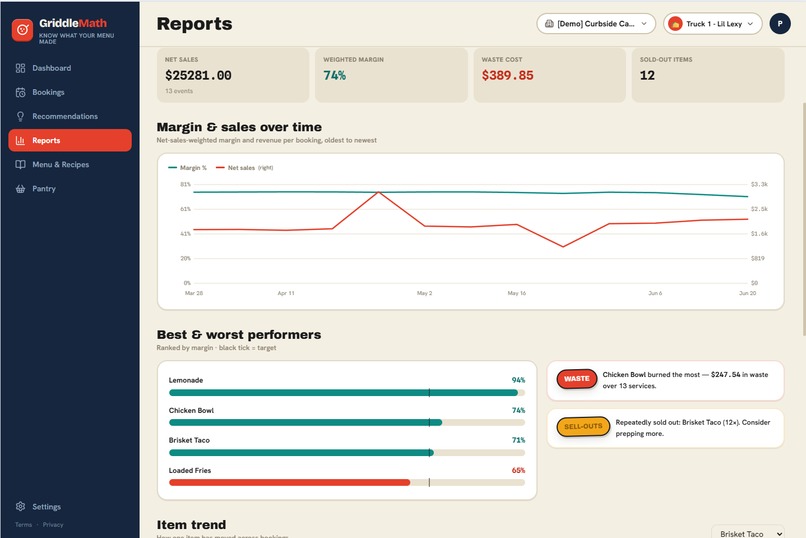This screenshot has height=538, width=806.
Task: Open the Privacy link
Action: click(53, 525)
